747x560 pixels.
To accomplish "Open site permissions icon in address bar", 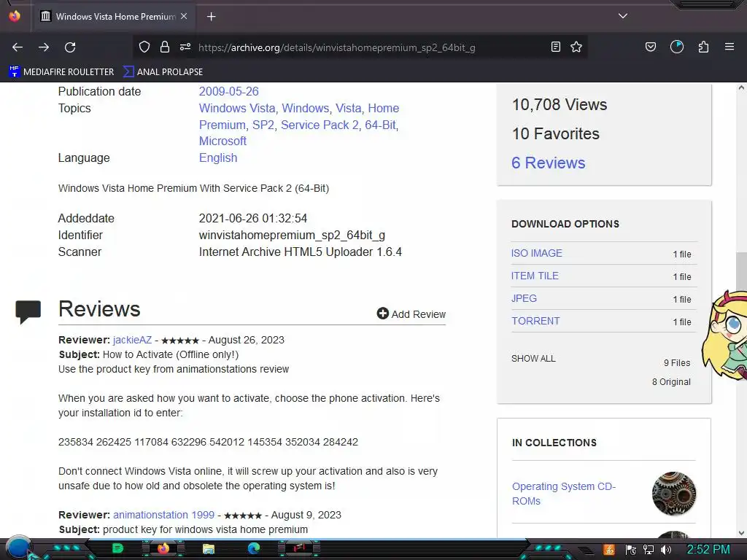I will [185, 47].
